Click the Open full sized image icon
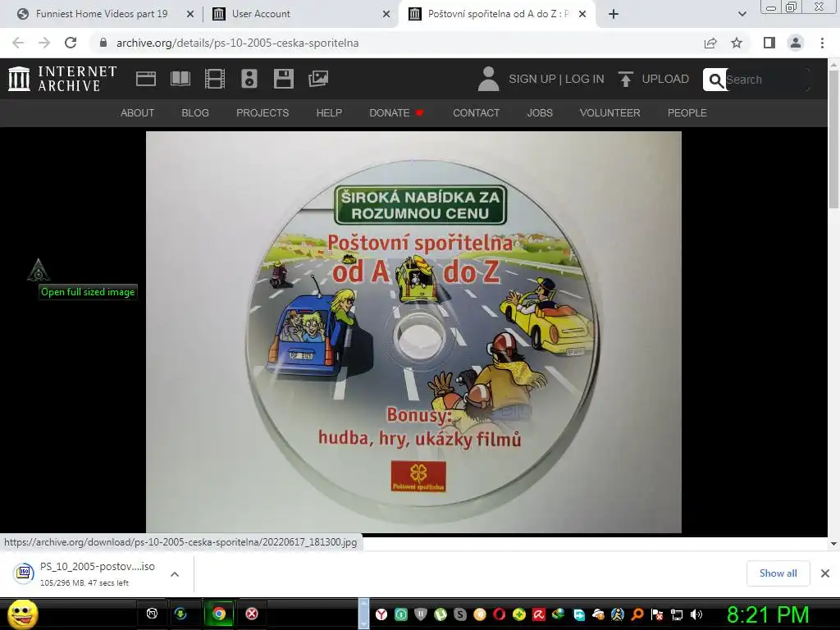The width and height of the screenshot is (840, 630). click(39, 270)
